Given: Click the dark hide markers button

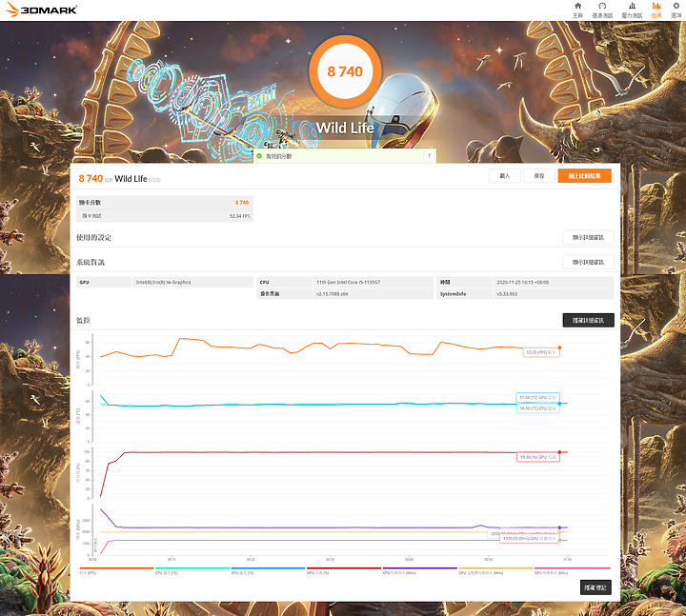Looking at the screenshot, I should (595, 587).
